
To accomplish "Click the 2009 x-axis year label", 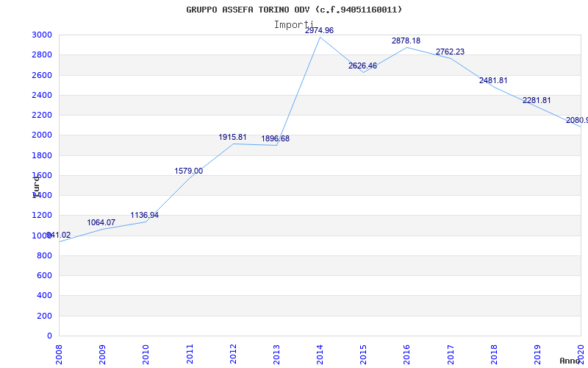I will tap(102, 354).
